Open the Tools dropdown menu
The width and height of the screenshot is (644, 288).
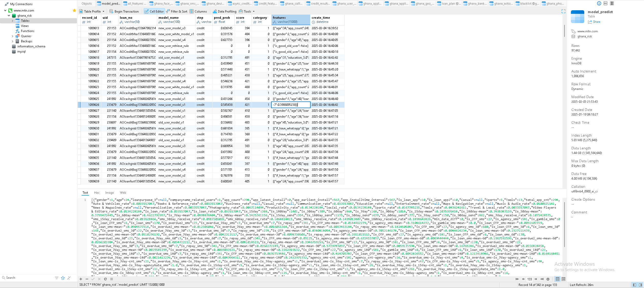(247, 11)
